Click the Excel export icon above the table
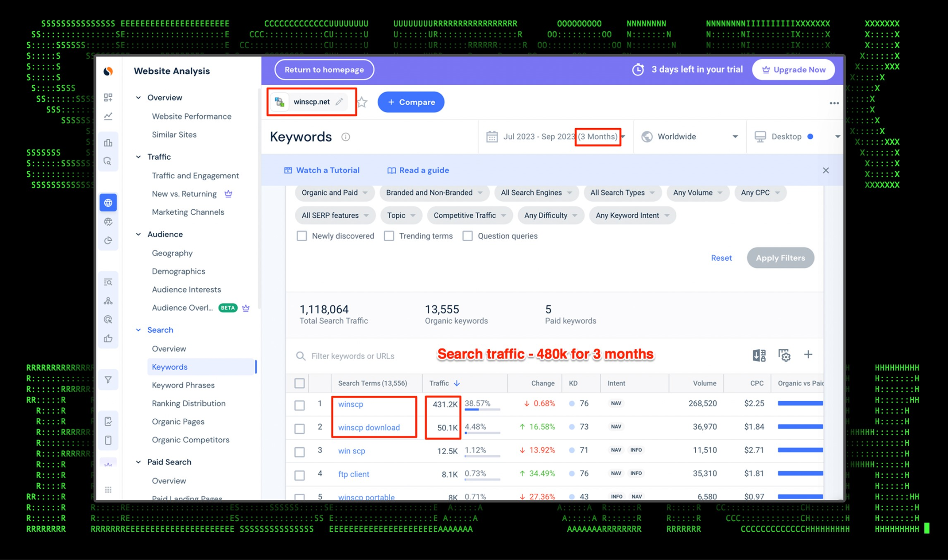Screen dimensions: 948x560 point(759,355)
